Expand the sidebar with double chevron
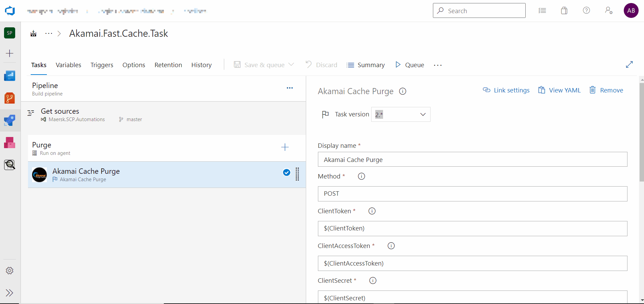The width and height of the screenshot is (644, 304). coord(9,293)
